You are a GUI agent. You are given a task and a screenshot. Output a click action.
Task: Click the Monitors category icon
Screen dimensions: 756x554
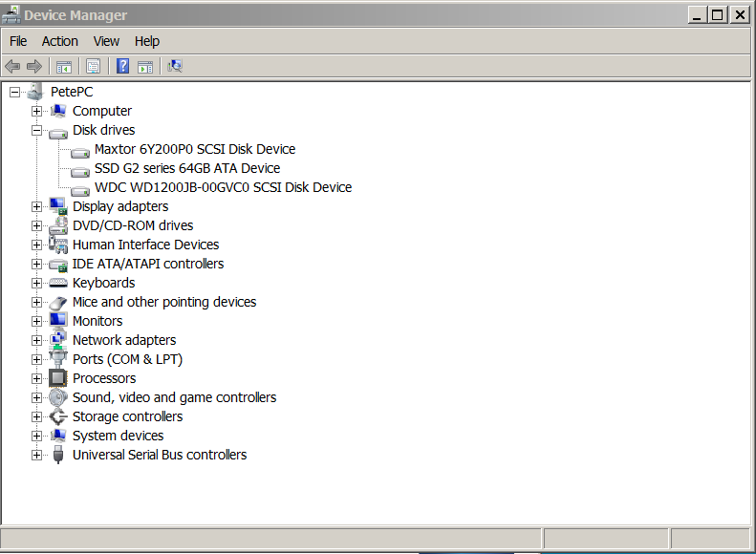click(x=58, y=320)
